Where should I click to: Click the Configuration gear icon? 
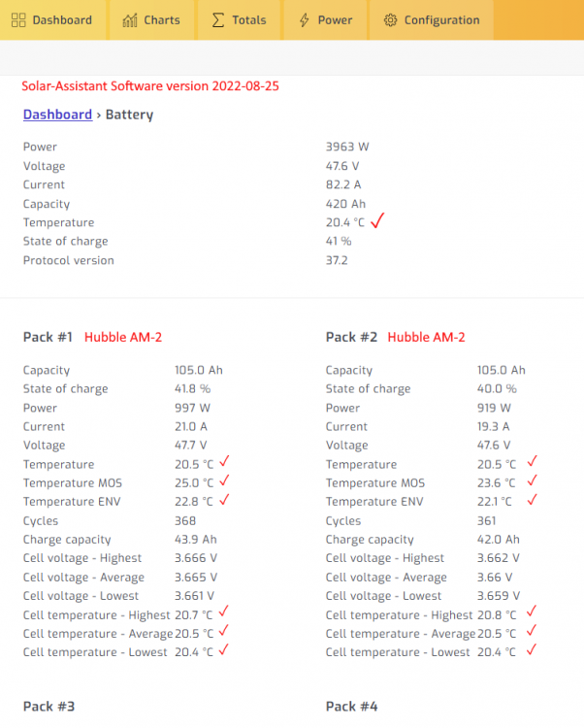(x=391, y=20)
